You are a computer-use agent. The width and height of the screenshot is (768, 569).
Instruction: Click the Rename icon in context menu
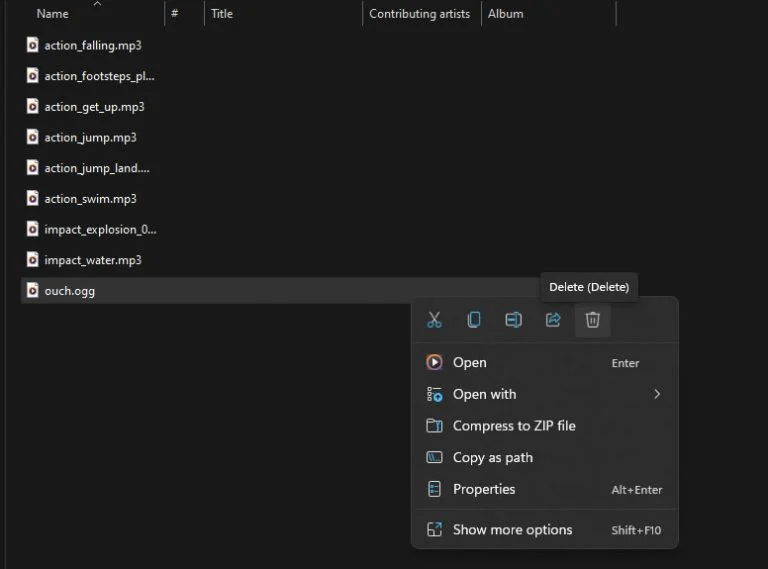click(513, 320)
